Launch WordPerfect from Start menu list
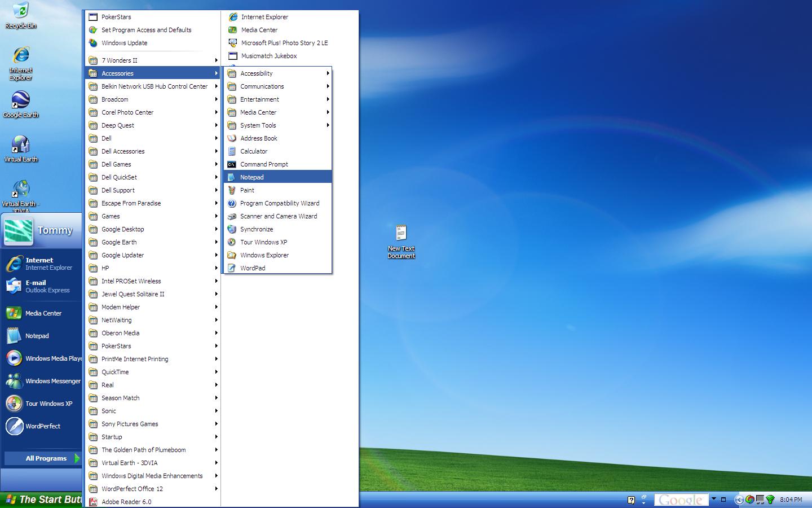The image size is (812, 508). click(42, 426)
